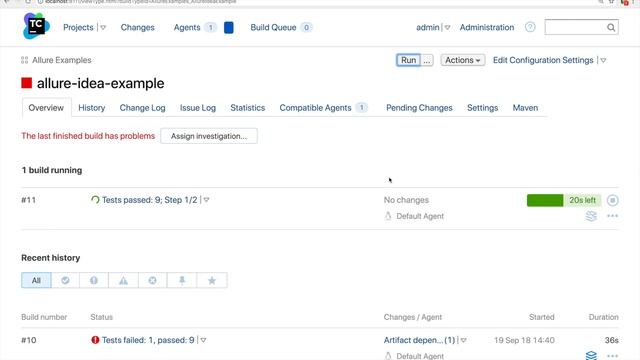
Task: Click the red failed status square by allure-idea-example
Action: coord(27,83)
